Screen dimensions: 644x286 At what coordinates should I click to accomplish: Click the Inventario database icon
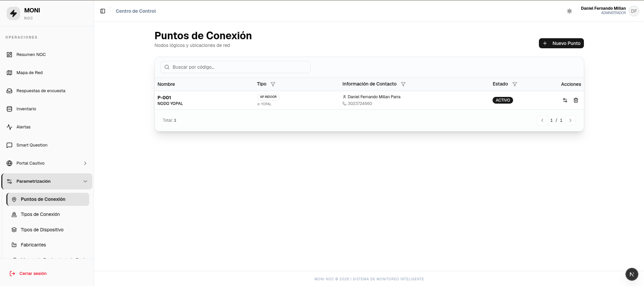(9, 109)
